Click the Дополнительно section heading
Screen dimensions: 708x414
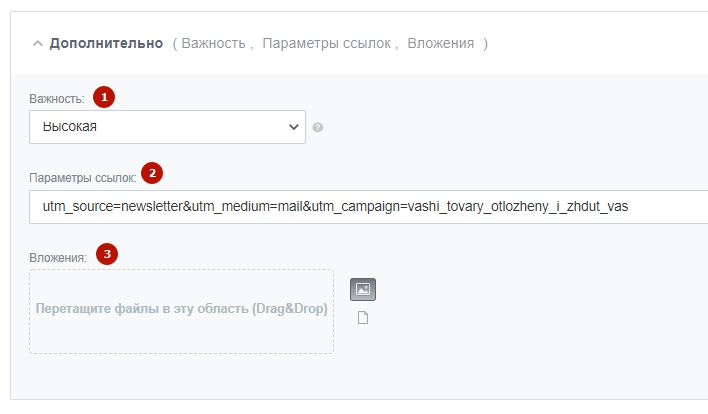[x=106, y=43]
